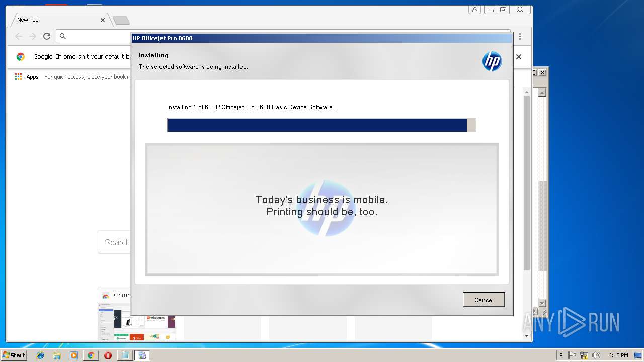The height and width of the screenshot is (362, 644).
Task: Close the New Tab tab
Action: (x=103, y=20)
